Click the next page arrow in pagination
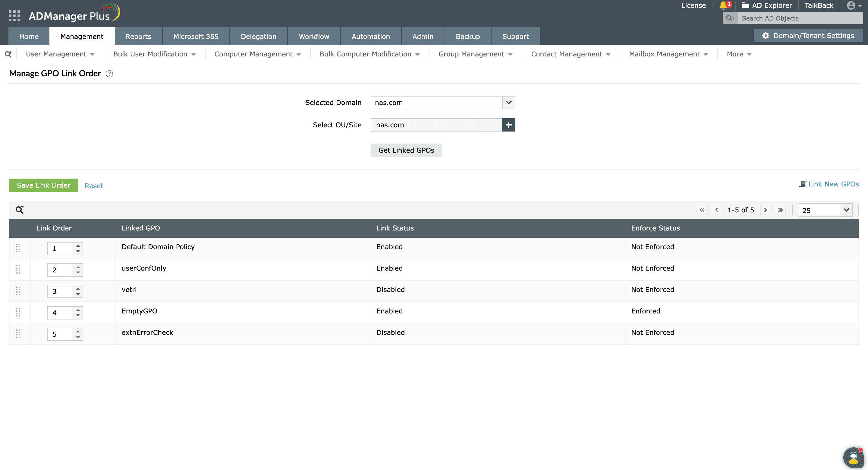The width and height of the screenshot is (868, 470). tap(766, 210)
